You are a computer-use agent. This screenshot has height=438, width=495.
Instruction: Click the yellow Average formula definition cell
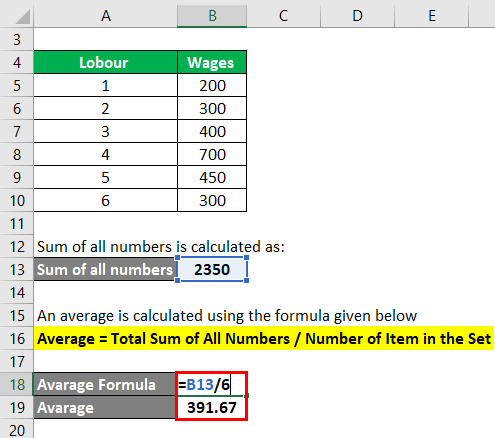pyautogui.click(x=264, y=338)
